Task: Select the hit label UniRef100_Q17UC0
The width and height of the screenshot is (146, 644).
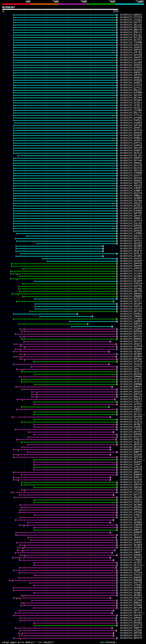Action: tap(131, 40)
